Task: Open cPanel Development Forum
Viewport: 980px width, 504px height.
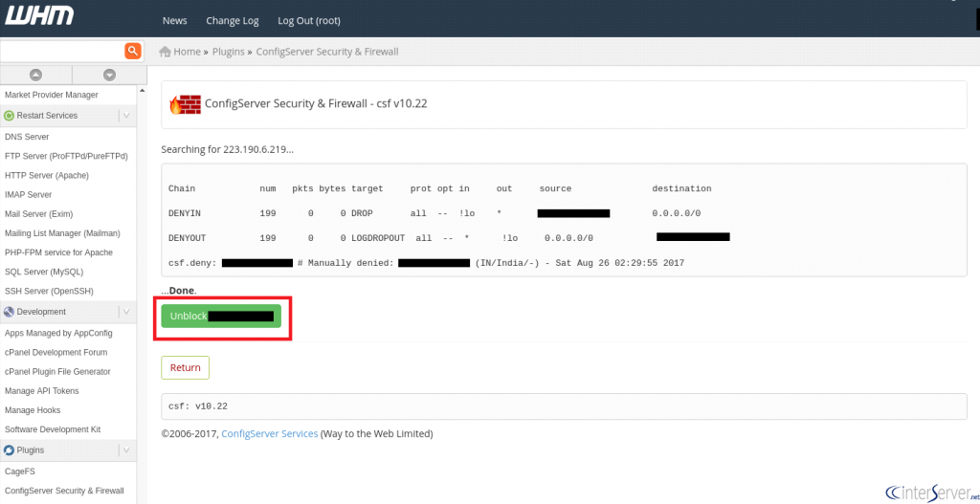Action: point(56,353)
